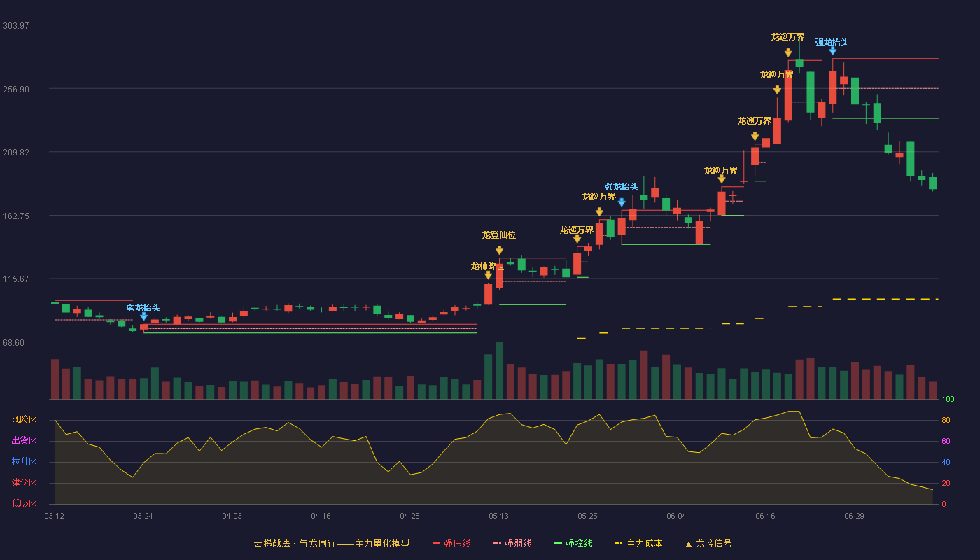The image size is (980, 560).
Task: Select the 龙登仙位 signal arrow
Action: pyautogui.click(x=499, y=251)
